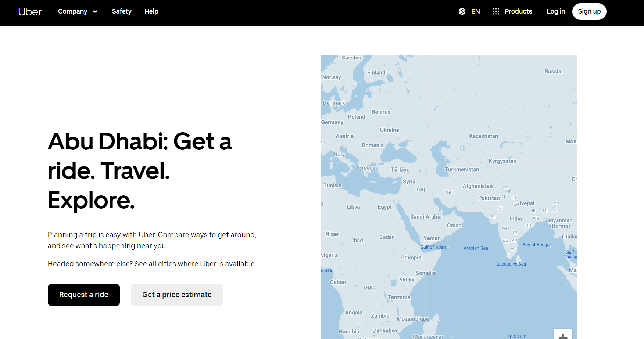Click the Kazakhstan label on map
The height and width of the screenshot is (339, 644).
(483, 136)
